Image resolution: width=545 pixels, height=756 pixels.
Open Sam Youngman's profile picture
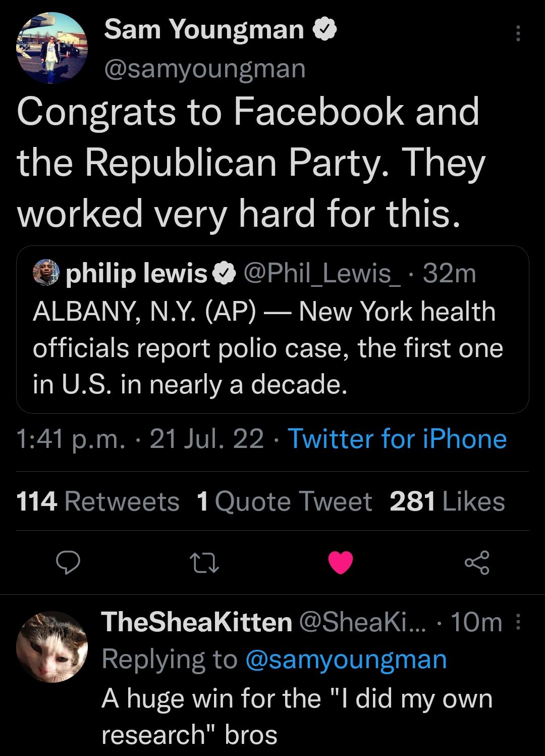53,48
